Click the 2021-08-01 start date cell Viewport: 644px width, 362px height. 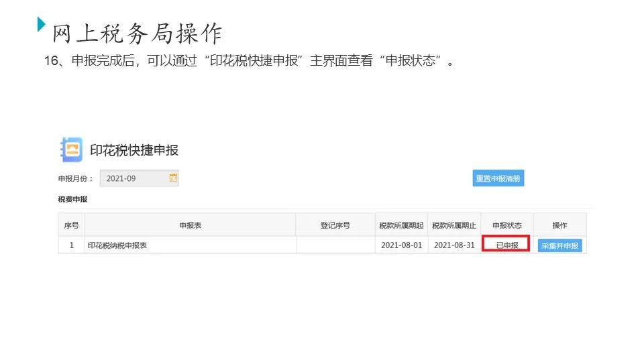tap(401, 245)
